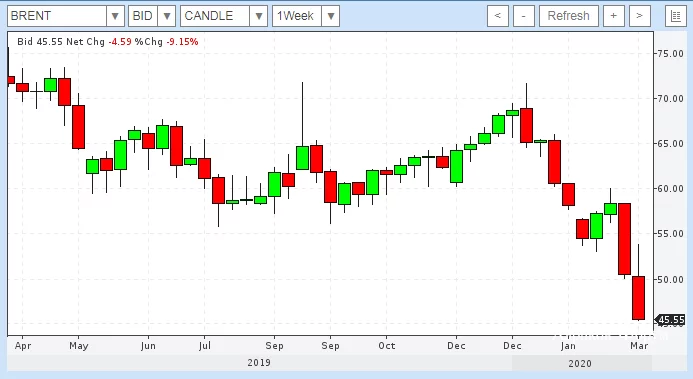Click the 2019 year band on timeline
The height and width of the screenshot is (379, 693).
pyautogui.click(x=259, y=363)
